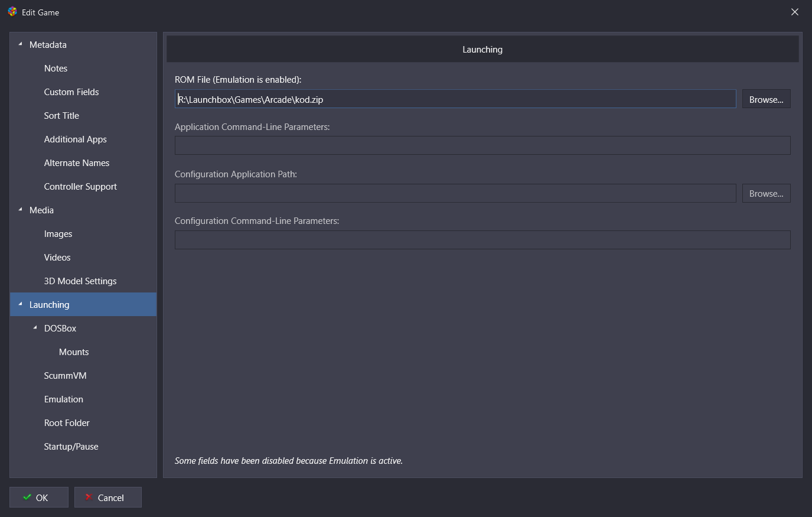
Task: Discard changes with the Cancel button
Action: (108, 498)
